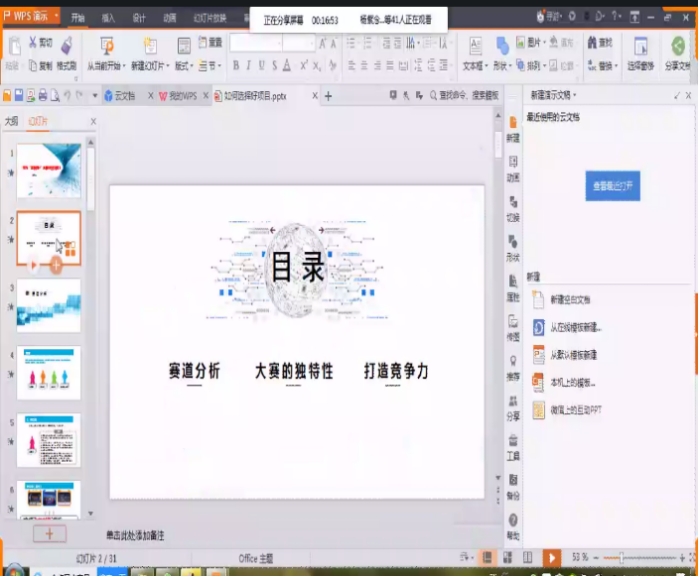Viewport: 698px width, 576px height.
Task: Click the notes area to add notes
Action: [x=135, y=535]
